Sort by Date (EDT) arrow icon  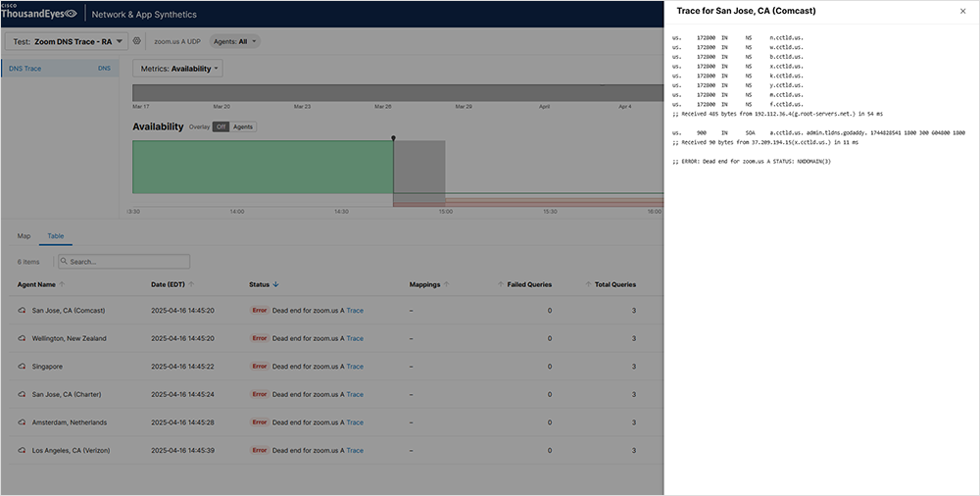(191, 284)
